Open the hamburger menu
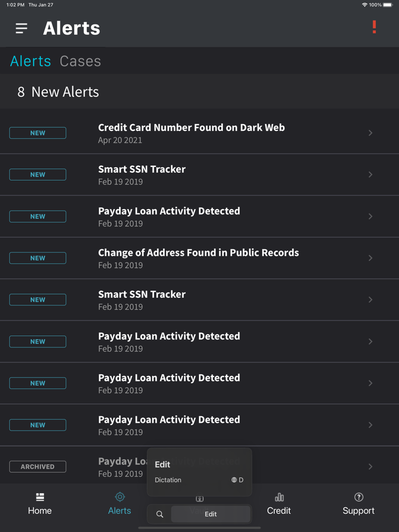Image resolution: width=399 pixels, height=532 pixels. pyautogui.click(x=22, y=28)
